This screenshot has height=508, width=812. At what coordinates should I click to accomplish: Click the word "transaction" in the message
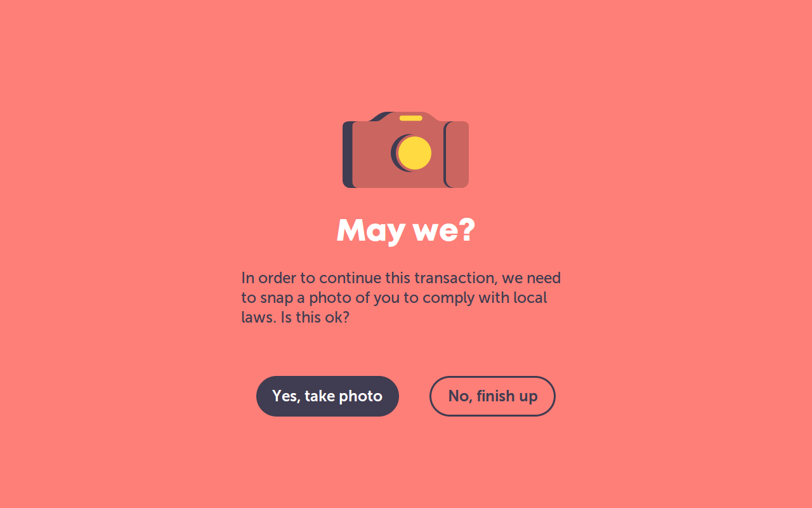point(455,278)
